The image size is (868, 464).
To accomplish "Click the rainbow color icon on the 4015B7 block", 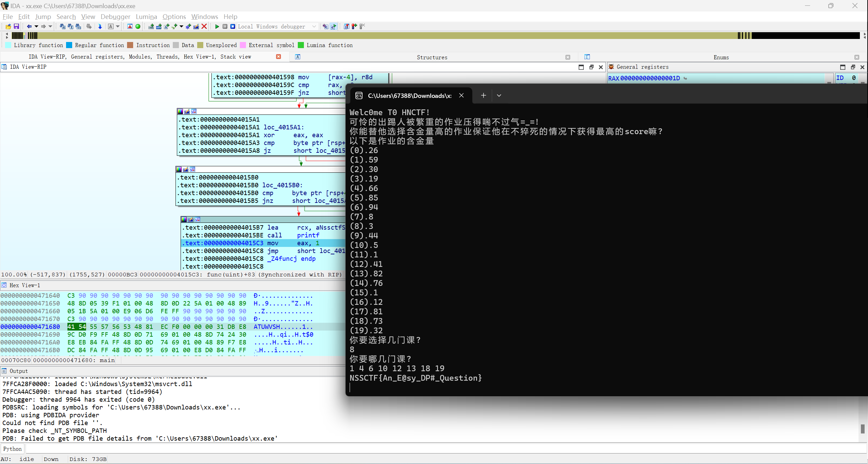I will [x=184, y=219].
